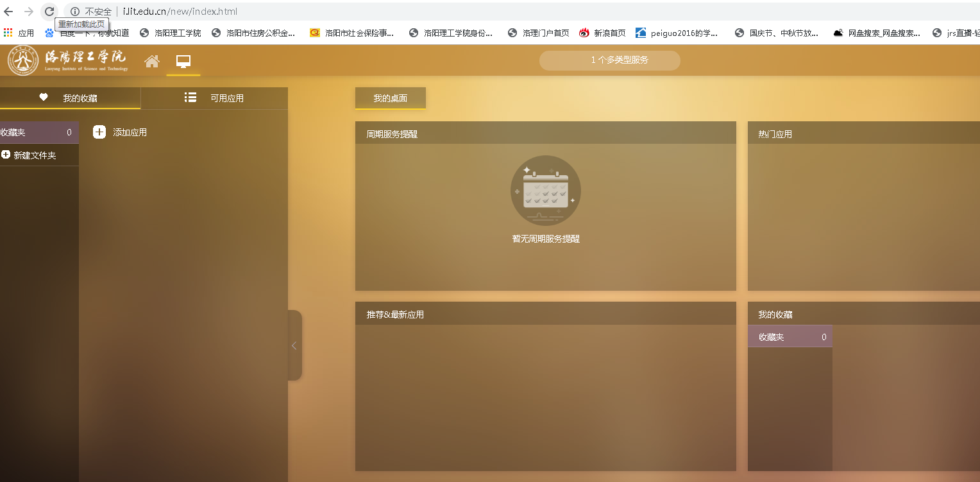The image size is (980, 482).
Task: Click the browser reload page button
Action: click(x=49, y=12)
